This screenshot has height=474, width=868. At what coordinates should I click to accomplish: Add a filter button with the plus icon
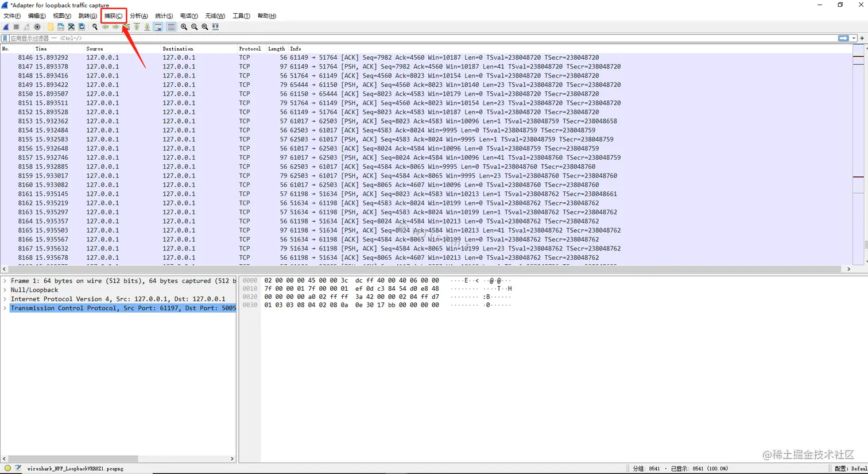[x=862, y=38]
